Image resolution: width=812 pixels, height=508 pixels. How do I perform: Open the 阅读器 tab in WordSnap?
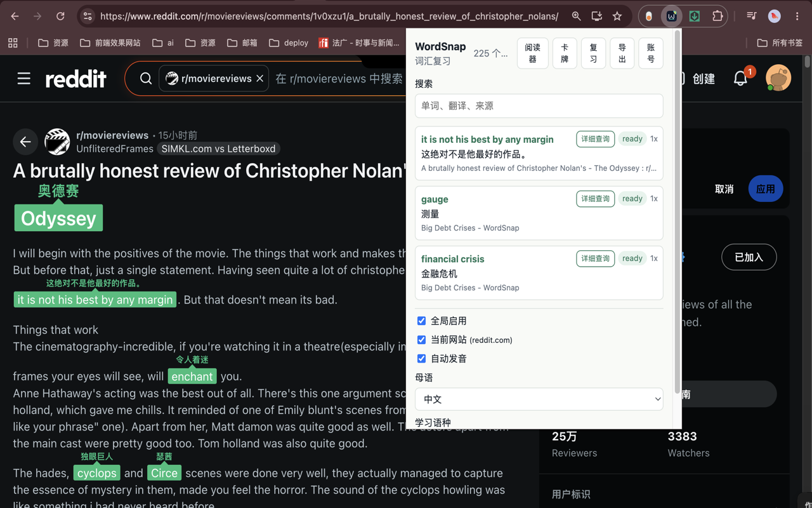(532, 53)
